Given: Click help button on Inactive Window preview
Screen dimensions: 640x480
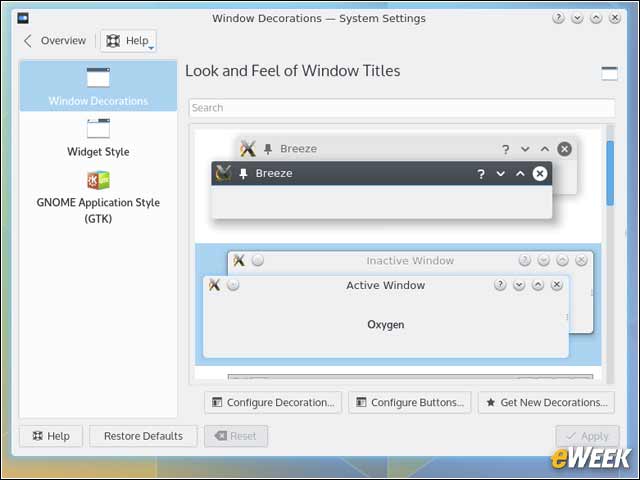Looking at the screenshot, I should click(524, 260).
